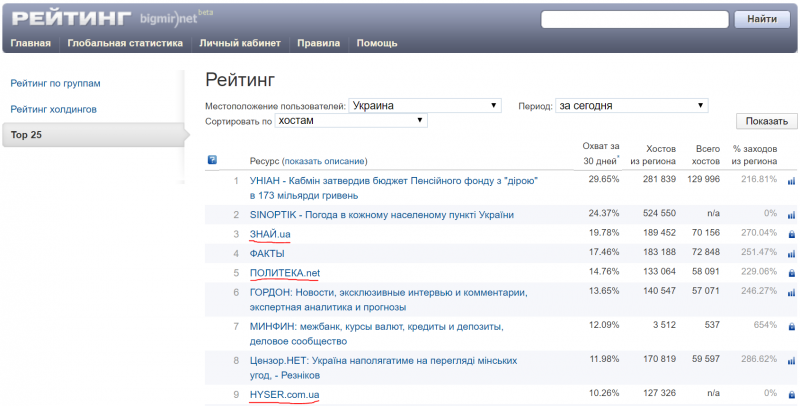Image resolution: width=800 pixels, height=406 pixels.
Task: Click lock icon in МИНФИН row
Action: (791, 326)
